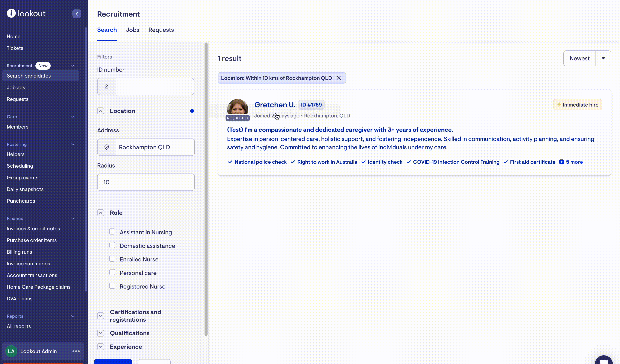Viewport: 620px width, 364px height.
Task: Open the Newest sort dropdown arrow
Action: tap(603, 58)
